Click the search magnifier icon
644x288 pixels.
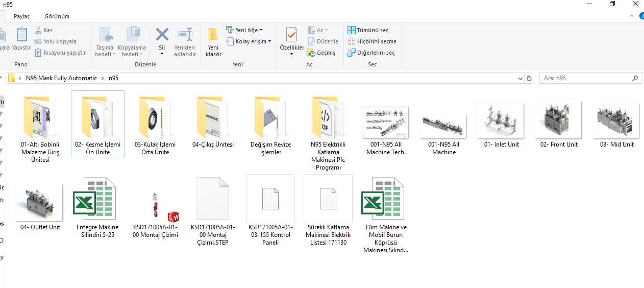coord(635,79)
